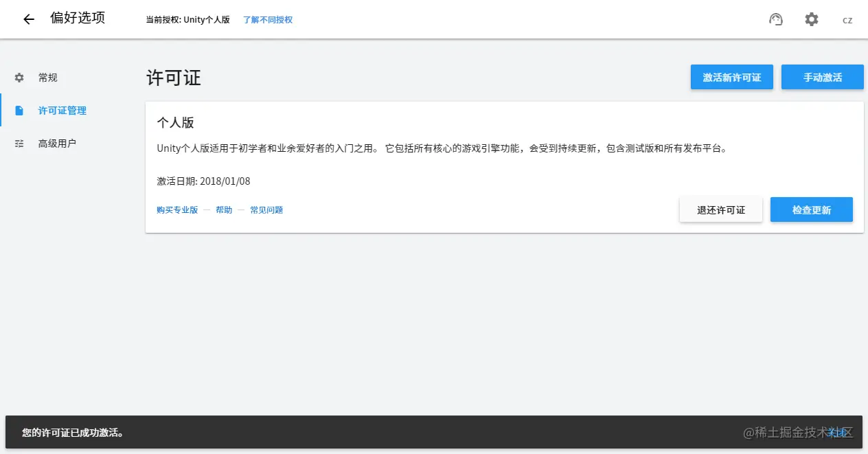Click the 激活新许可证 button

732,77
